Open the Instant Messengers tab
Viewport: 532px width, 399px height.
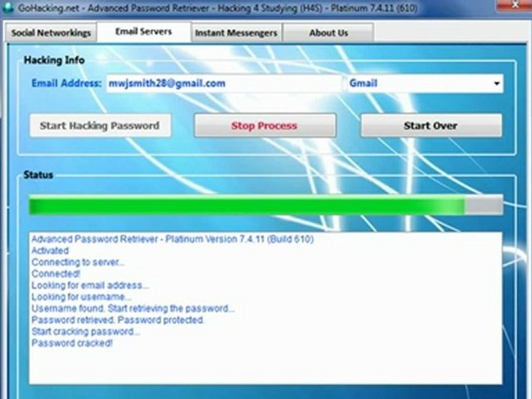pos(236,33)
